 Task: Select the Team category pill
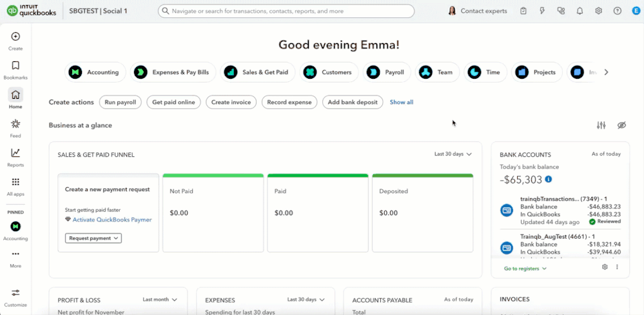[437, 72]
